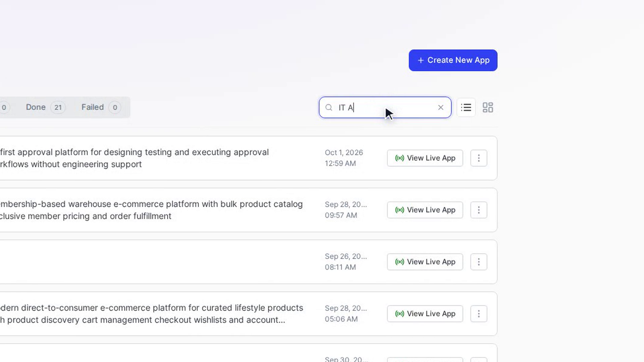This screenshot has height=362, width=644.
Task: Open more options for the approval platform app
Action: [x=479, y=158]
